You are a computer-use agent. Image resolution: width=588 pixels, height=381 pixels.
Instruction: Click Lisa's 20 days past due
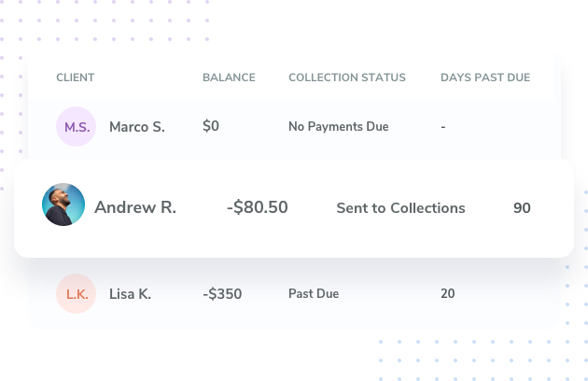tap(448, 294)
